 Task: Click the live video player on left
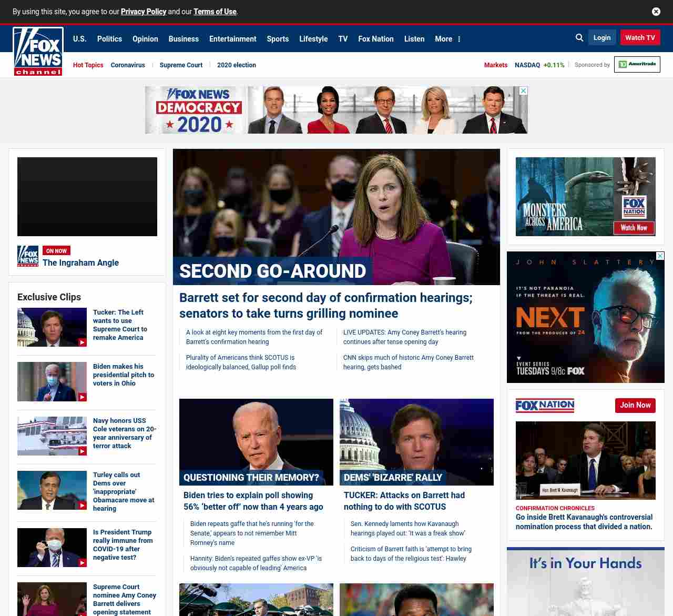click(87, 197)
